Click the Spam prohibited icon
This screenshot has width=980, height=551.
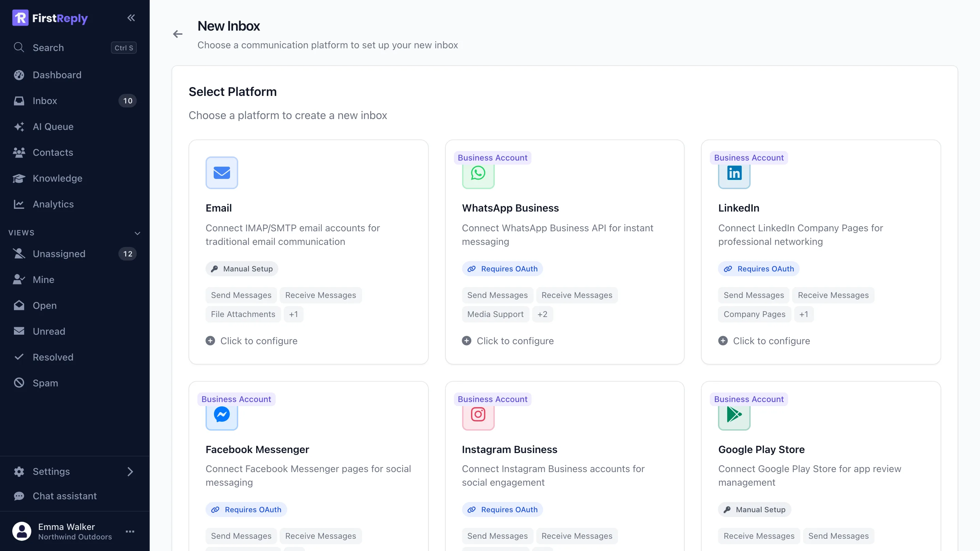pyautogui.click(x=19, y=383)
